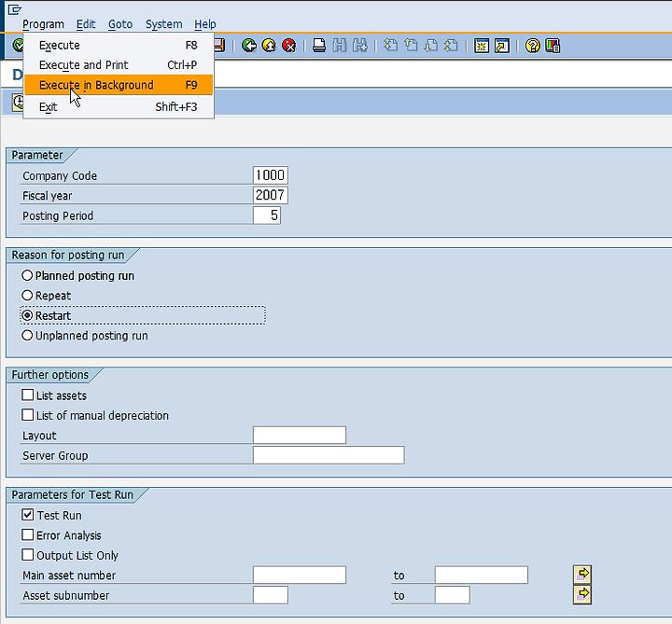
Task: Click the yellow Exit (up arrow) icon
Action: pos(269,46)
